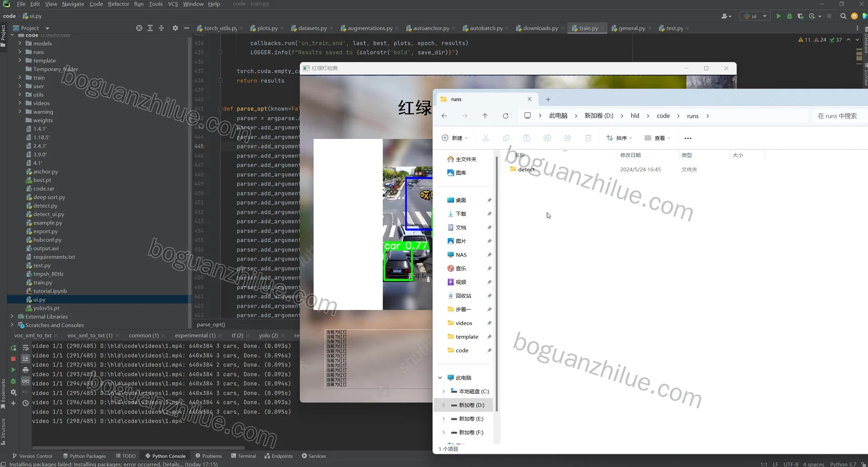Image resolution: width=868 pixels, height=467 pixels.
Task: Expand the models folder in Project tree
Action: coord(20,43)
